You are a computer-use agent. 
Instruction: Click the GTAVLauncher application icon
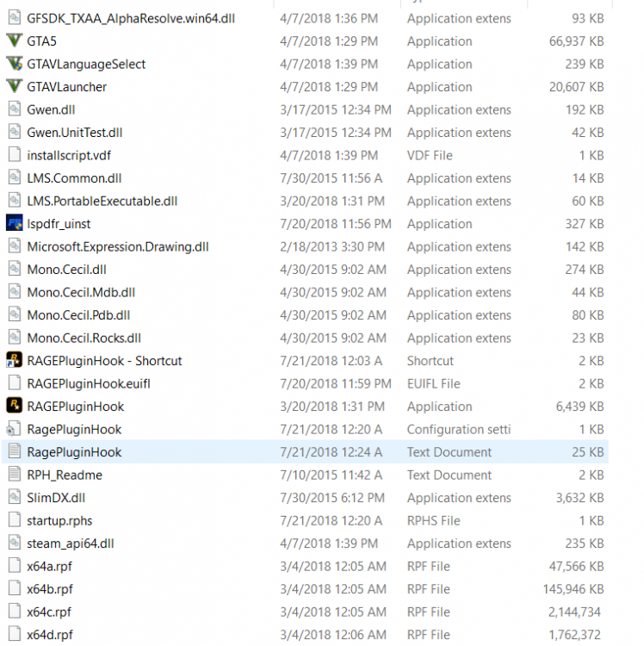coord(15,86)
